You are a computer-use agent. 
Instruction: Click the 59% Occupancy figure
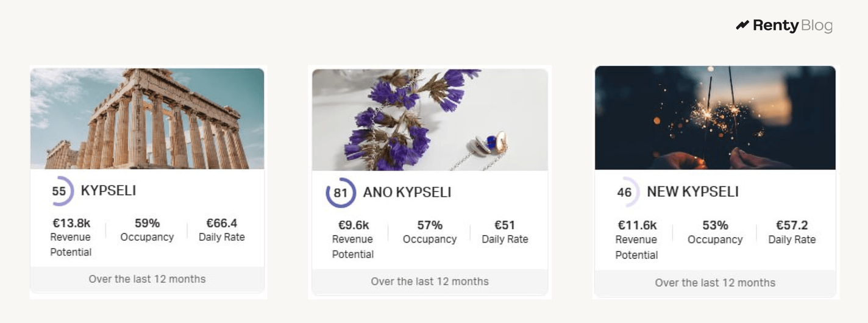147,223
